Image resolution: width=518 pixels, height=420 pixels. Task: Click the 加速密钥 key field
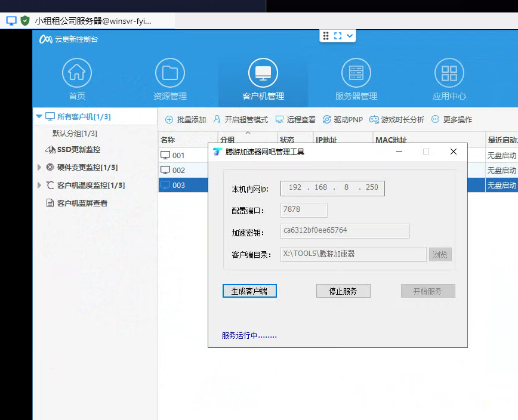click(345, 231)
